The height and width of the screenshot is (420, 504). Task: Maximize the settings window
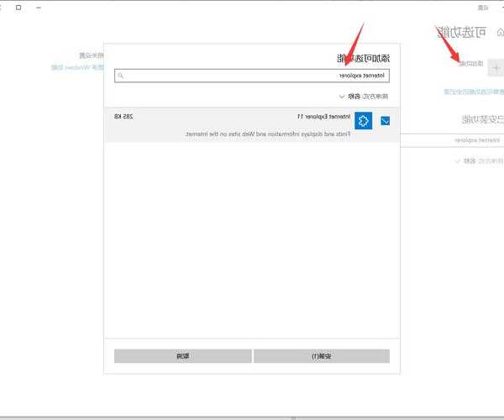click(x=19, y=7)
